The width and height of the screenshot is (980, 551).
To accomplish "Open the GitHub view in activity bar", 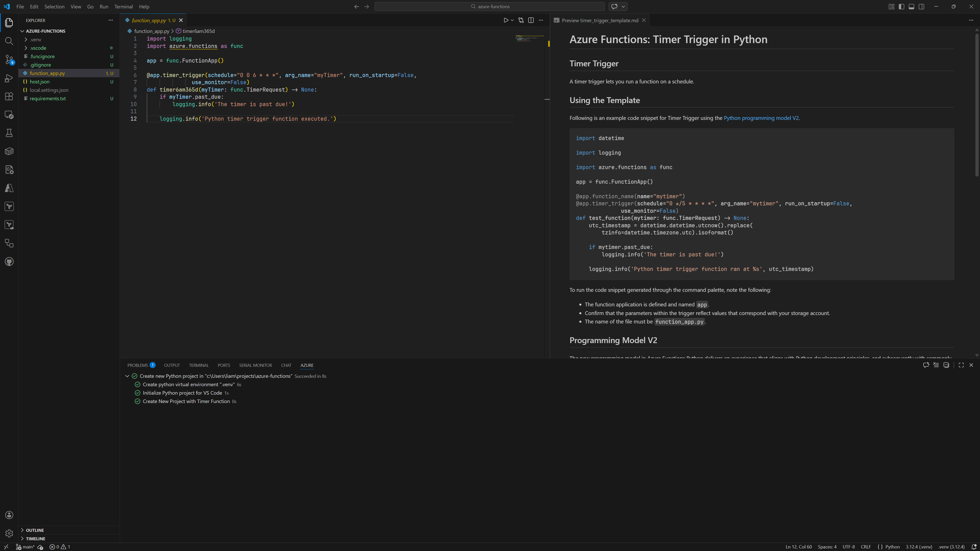I will click(x=9, y=262).
